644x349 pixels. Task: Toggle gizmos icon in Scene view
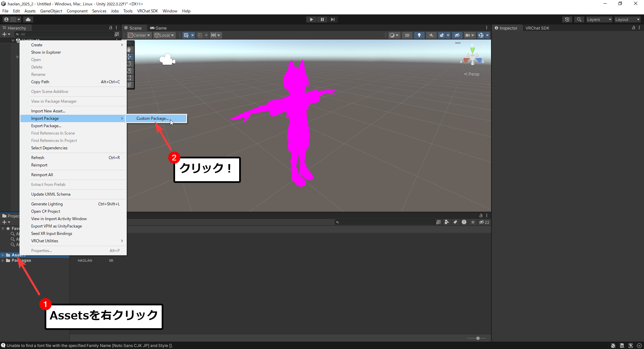click(x=481, y=35)
